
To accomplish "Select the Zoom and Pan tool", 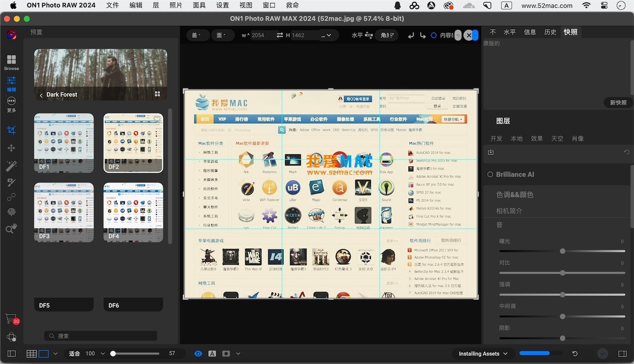I will click(11, 228).
